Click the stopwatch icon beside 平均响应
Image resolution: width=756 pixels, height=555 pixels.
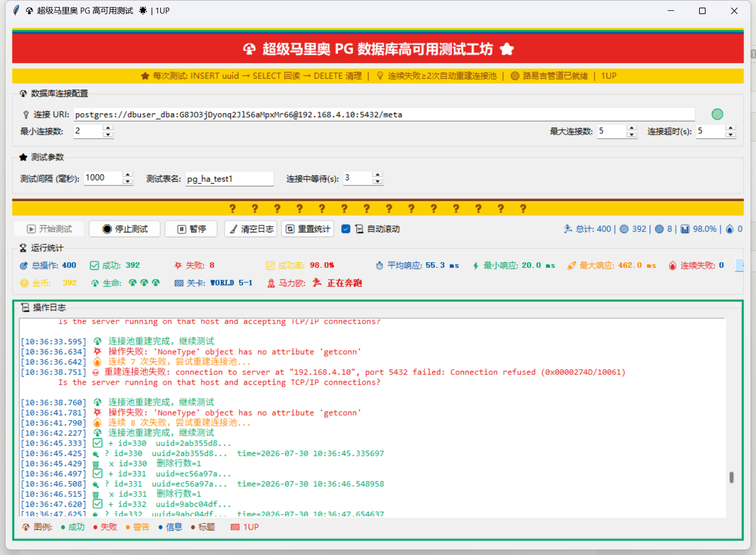[379, 266]
